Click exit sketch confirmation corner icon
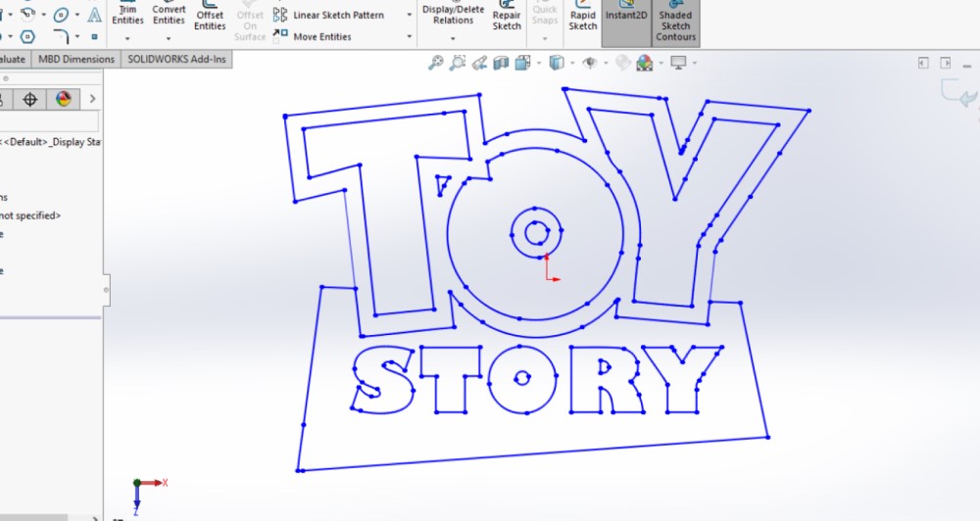This screenshot has width=980, height=521. pyautogui.click(x=960, y=94)
